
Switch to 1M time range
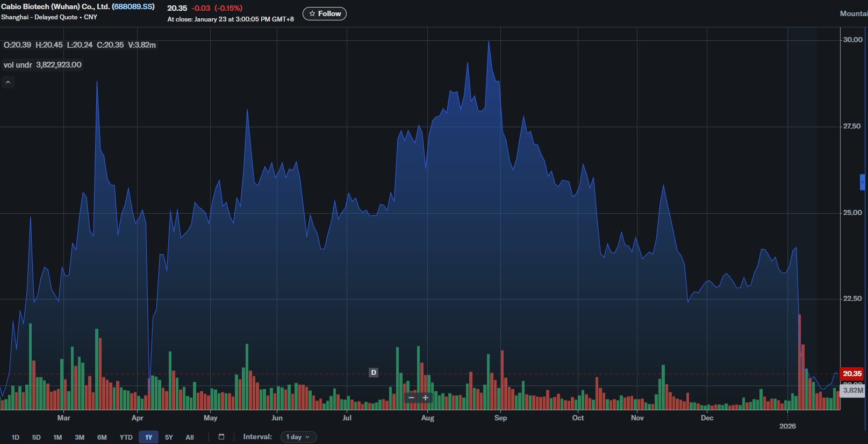tap(58, 437)
